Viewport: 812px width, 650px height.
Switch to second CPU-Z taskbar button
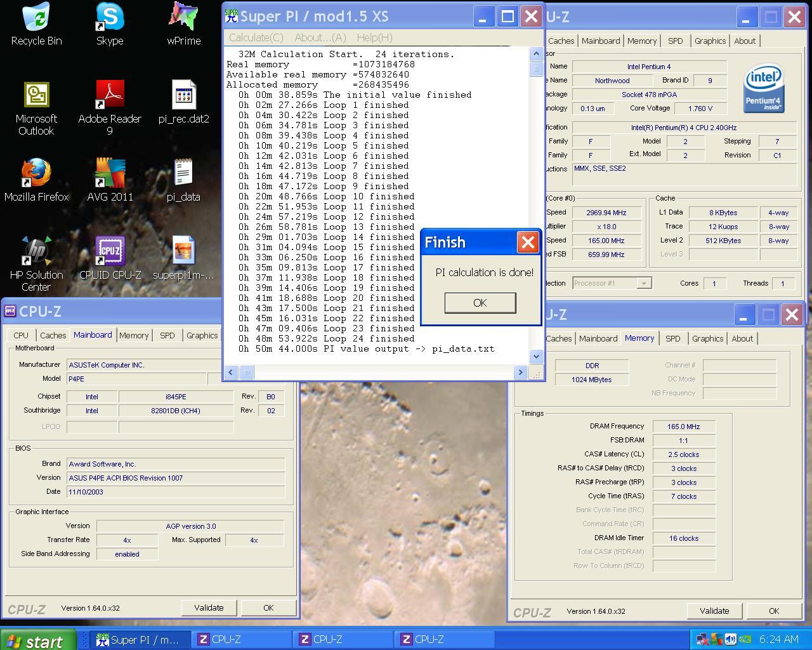(x=344, y=639)
